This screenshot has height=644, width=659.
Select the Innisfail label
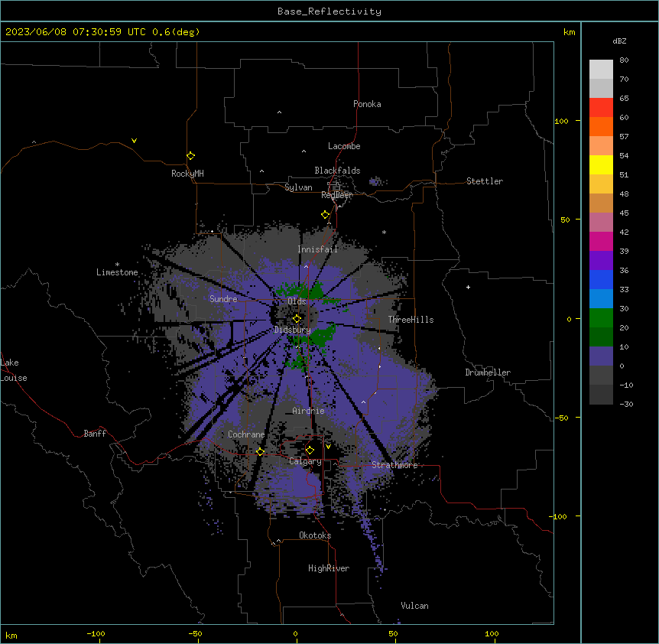pyautogui.click(x=318, y=249)
